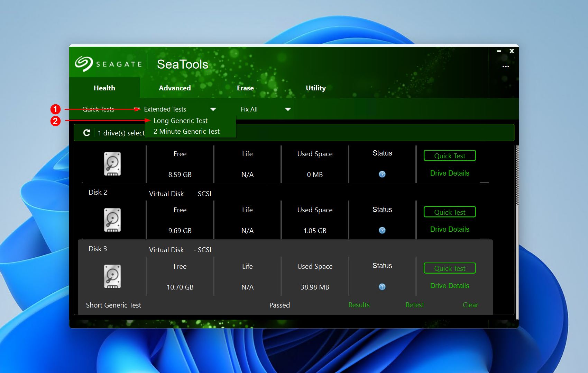This screenshot has height=373, width=588.
Task: Click the SeaTools title text
Action: click(183, 64)
